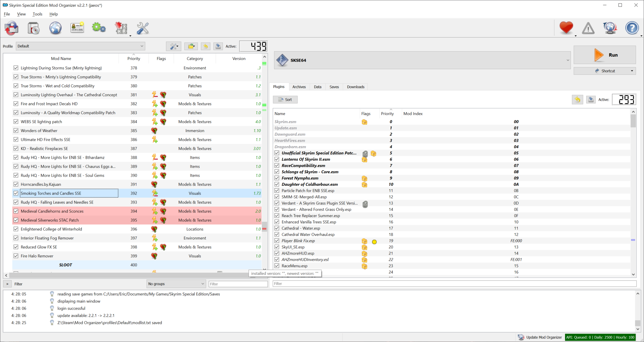This screenshot has width=644, height=342.
Task: Click the warning triangle problems icon
Action: click(588, 28)
